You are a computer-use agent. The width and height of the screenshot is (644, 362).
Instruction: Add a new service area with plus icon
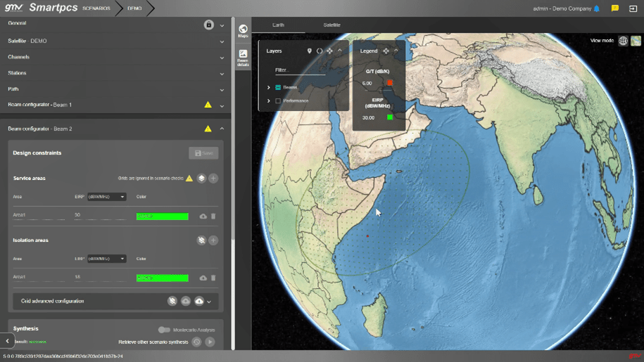(x=213, y=179)
